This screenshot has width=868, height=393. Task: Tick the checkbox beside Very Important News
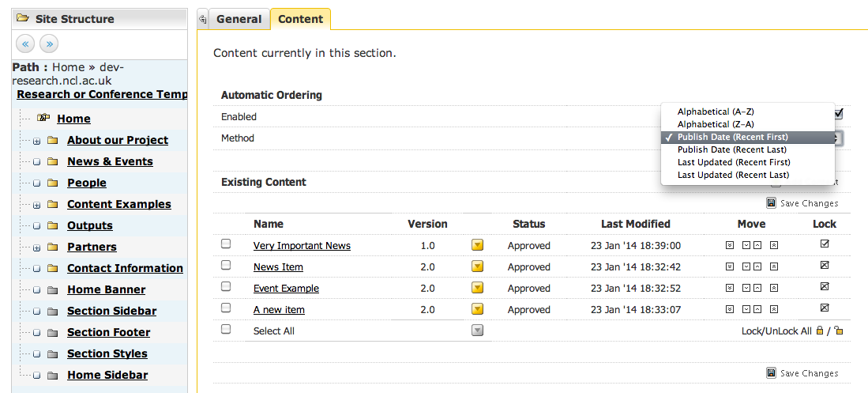pos(226,244)
